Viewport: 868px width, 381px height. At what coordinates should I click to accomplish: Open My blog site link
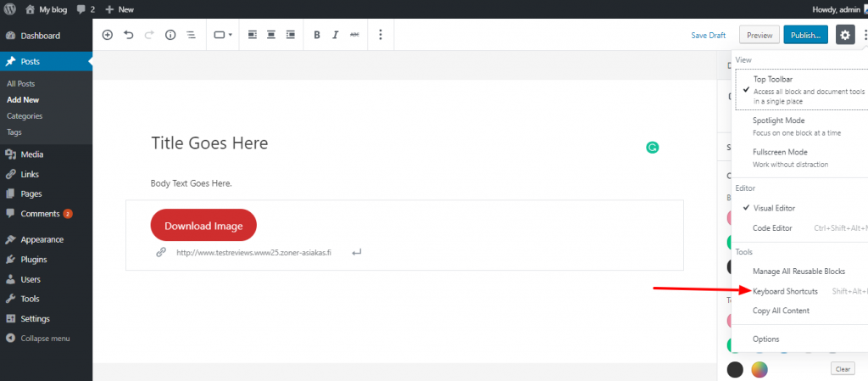pyautogui.click(x=47, y=9)
